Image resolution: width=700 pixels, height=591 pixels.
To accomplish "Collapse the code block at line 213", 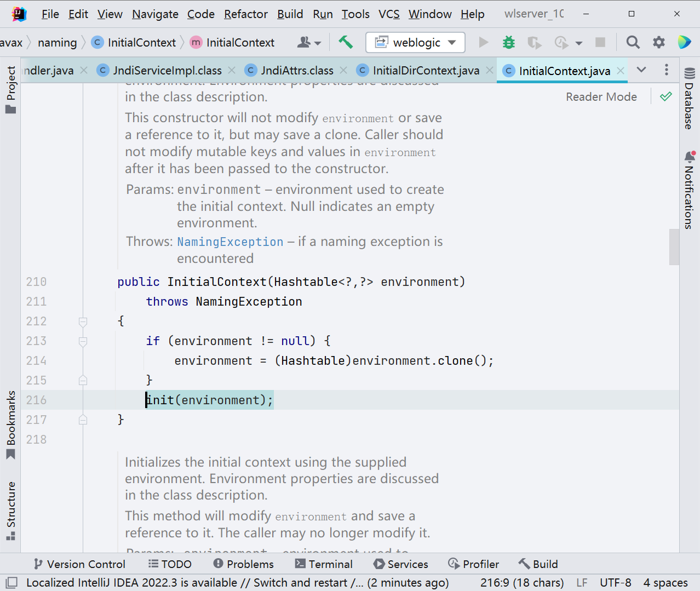I will coord(83,341).
